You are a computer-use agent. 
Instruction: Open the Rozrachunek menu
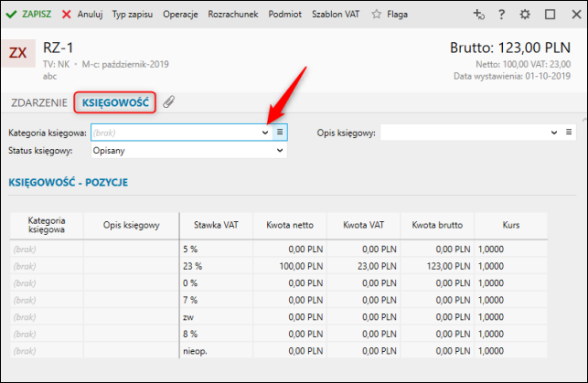[x=233, y=15]
